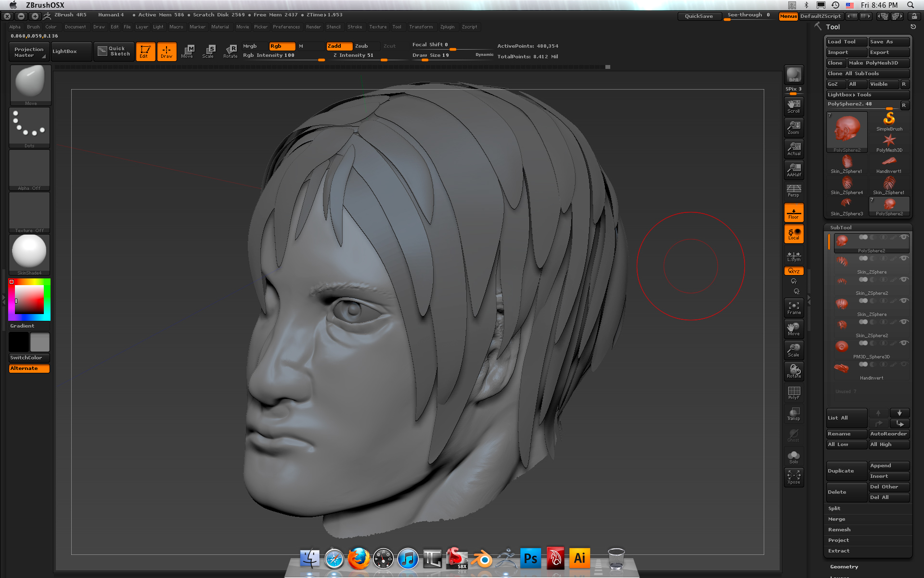Toggle the Floor grid
924x578 pixels.
[x=794, y=212]
